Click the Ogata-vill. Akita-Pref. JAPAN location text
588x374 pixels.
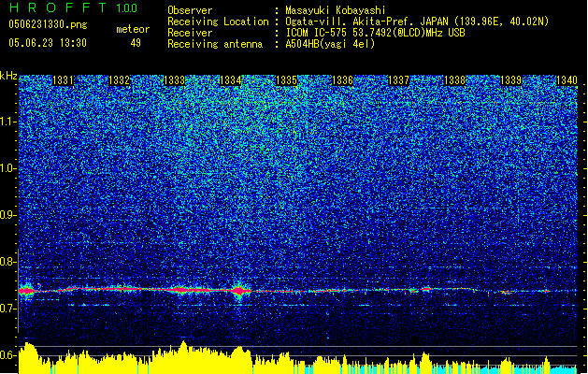click(417, 22)
